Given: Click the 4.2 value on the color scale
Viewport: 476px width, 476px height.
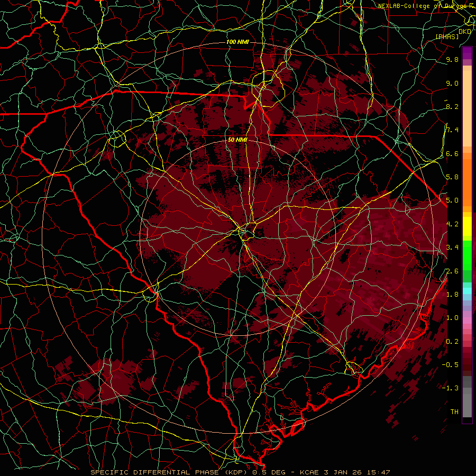Looking at the screenshot, I should (452, 224).
